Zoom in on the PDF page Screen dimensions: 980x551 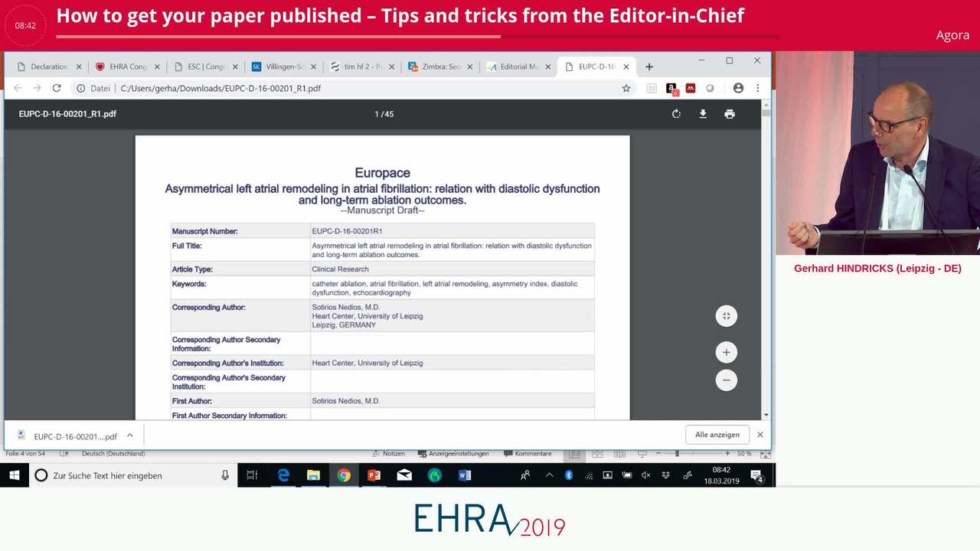pos(726,352)
